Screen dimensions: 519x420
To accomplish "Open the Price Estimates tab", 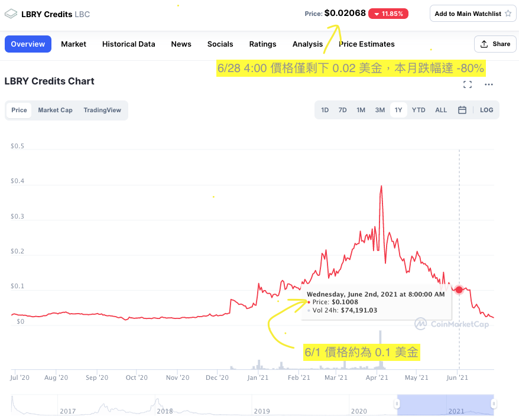I will coord(366,44).
